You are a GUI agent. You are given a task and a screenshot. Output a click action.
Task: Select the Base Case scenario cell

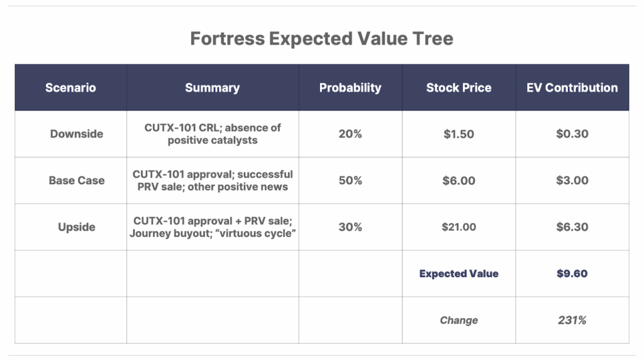70,180
